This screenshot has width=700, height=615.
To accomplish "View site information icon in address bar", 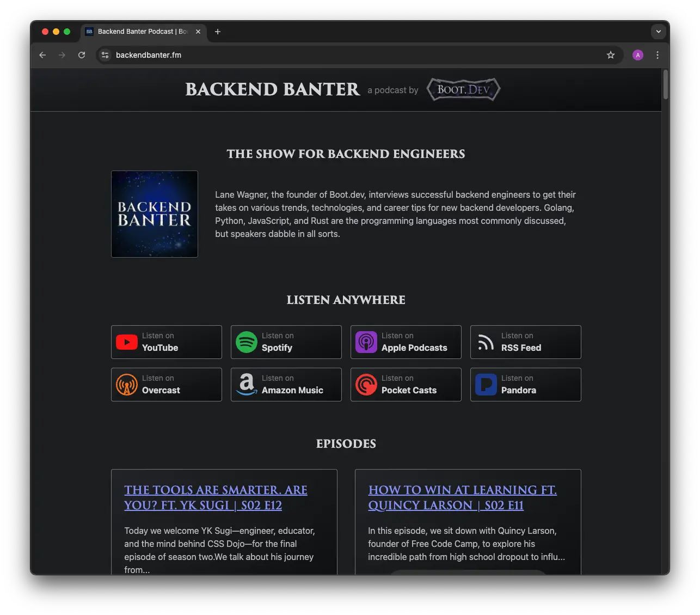I will coord(106,55).
